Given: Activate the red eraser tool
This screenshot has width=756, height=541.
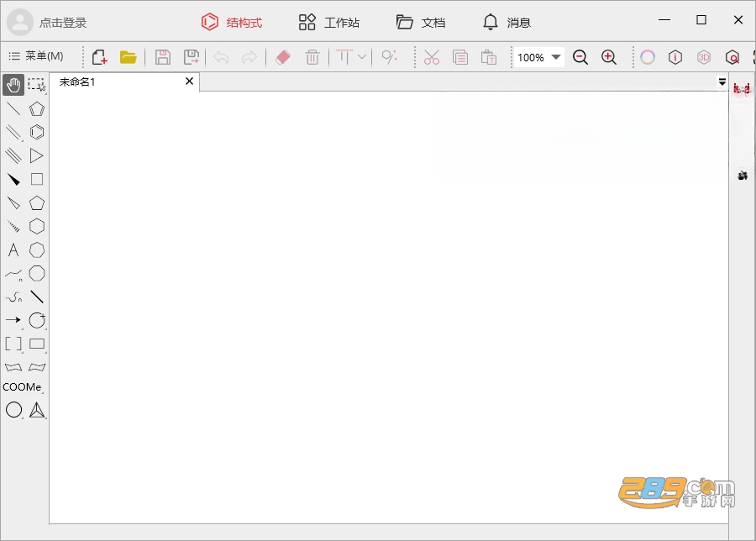Looking at the screenshot, I should click(x=283, y=57).
